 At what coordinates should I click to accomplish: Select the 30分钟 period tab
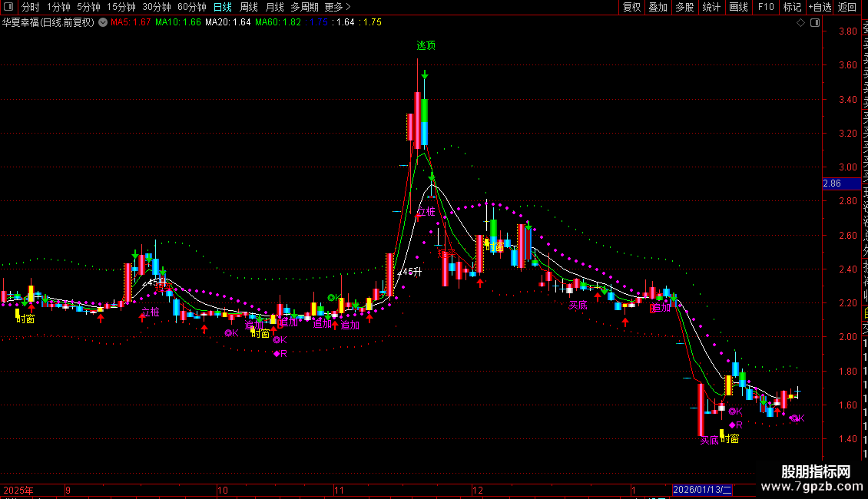click(157, 7)
